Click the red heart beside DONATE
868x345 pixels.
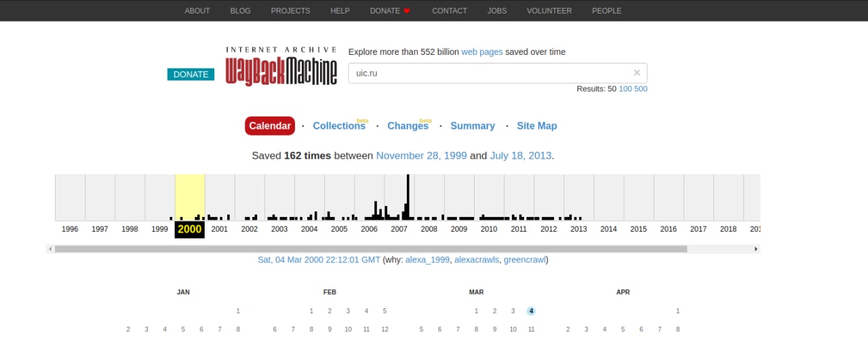(407, 11)
